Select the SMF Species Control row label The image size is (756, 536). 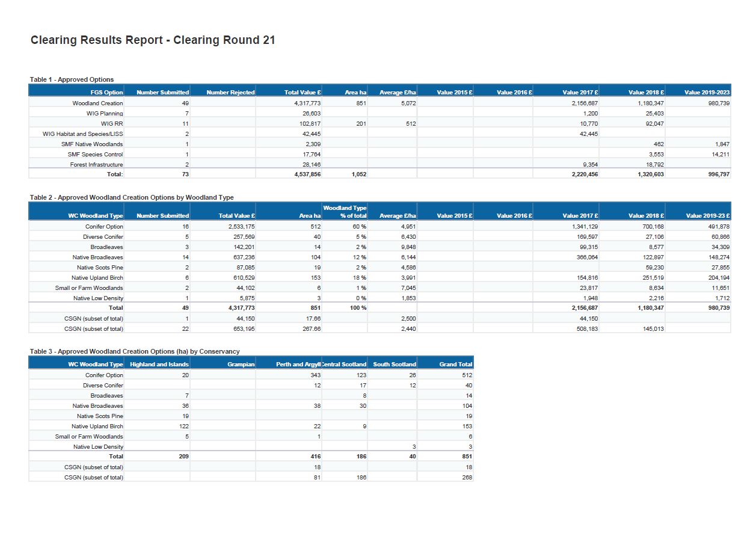point(95,154)
